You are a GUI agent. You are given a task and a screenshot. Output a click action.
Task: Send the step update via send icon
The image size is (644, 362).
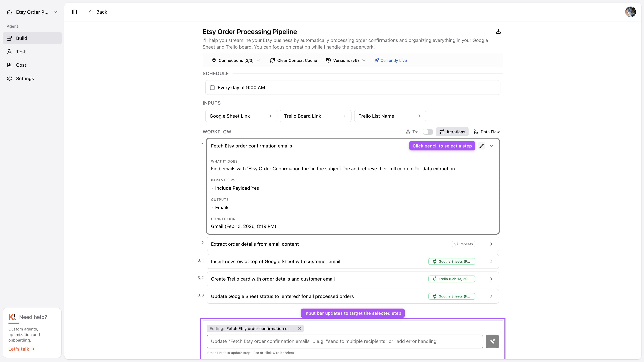coord(492,341)
